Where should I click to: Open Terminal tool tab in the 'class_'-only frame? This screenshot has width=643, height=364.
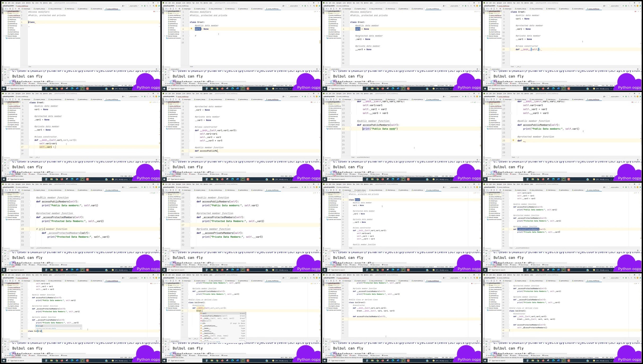(x=64, y=84)
